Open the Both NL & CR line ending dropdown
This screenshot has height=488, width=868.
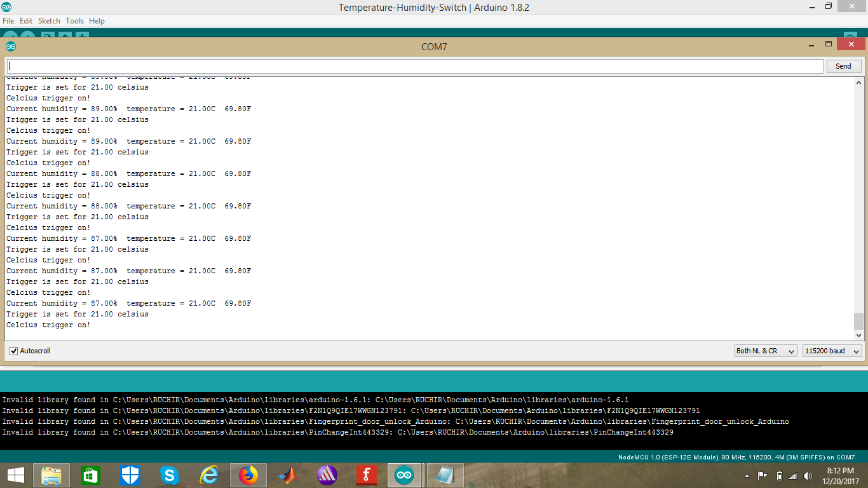(x=766, y=351)
